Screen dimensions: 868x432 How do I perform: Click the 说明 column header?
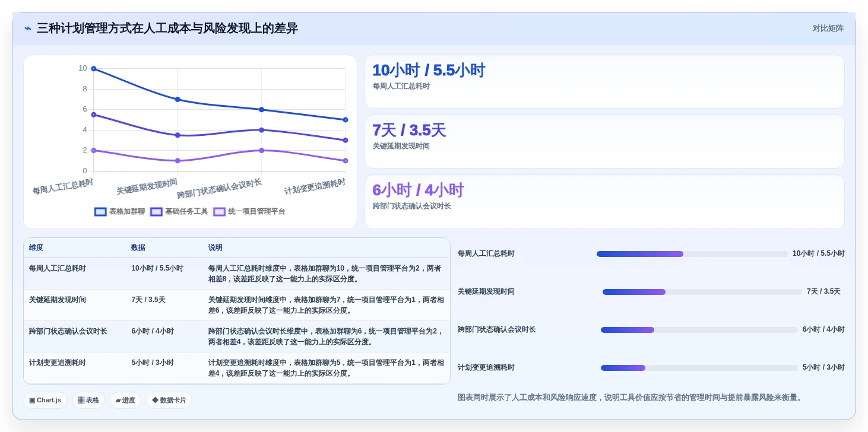coord(216,247)
